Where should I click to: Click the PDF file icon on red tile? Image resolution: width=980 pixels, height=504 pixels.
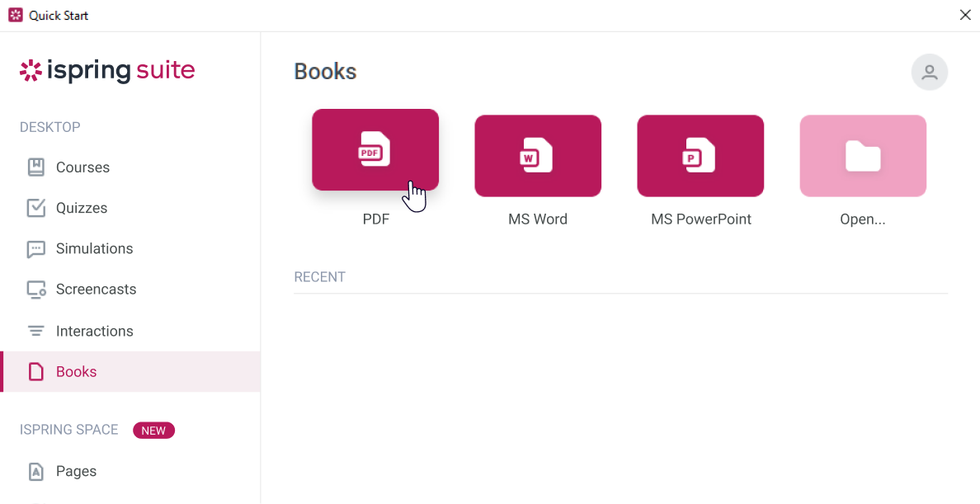click(375, 149)
